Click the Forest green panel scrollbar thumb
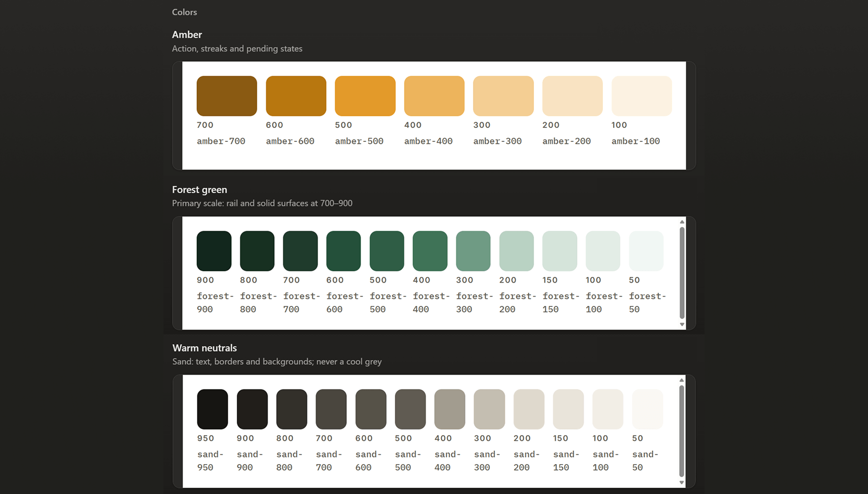This screenshot has width=868, height=494. [682, 273]
